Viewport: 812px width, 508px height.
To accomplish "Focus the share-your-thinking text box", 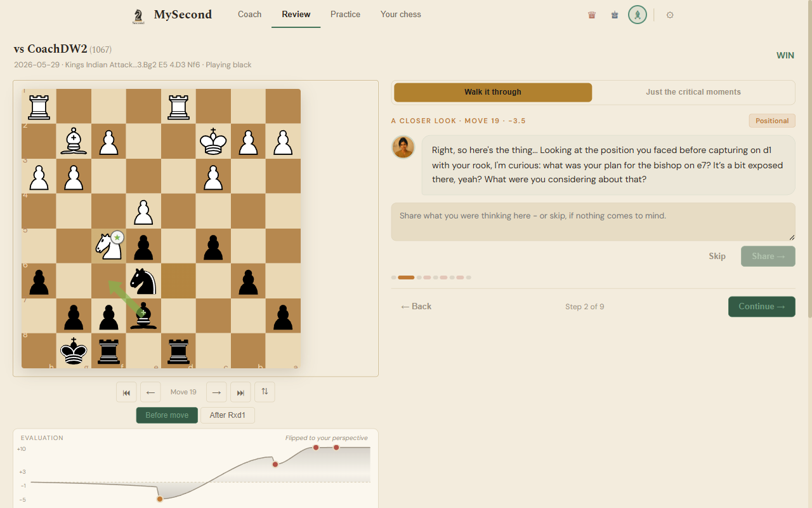I will pos(593,222).
